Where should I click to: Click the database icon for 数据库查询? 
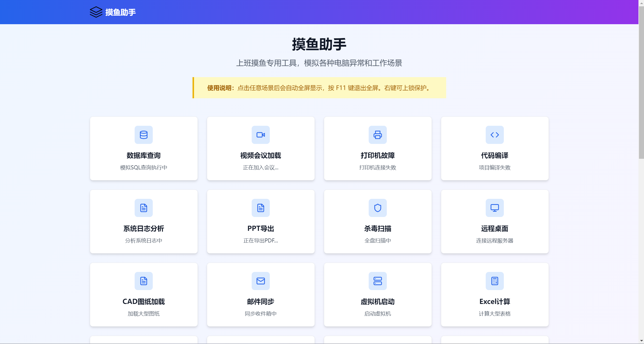click(x=143, y=135)
